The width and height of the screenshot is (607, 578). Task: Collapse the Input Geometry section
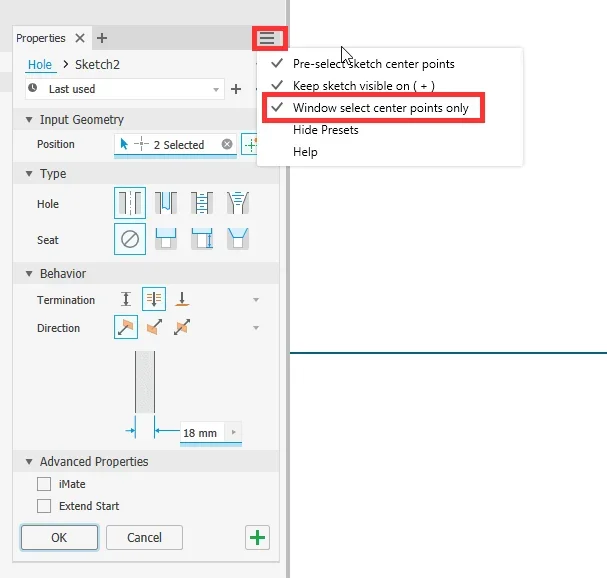point(29,120)
